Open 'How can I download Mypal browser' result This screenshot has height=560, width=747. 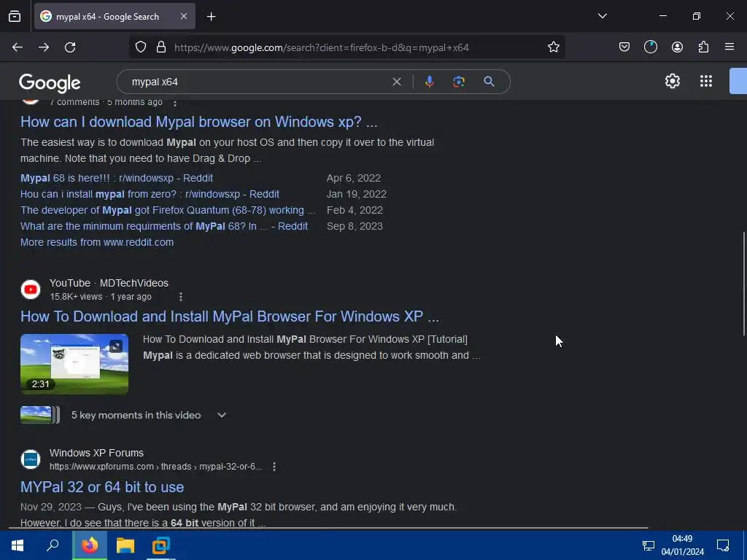pos(198,122)
